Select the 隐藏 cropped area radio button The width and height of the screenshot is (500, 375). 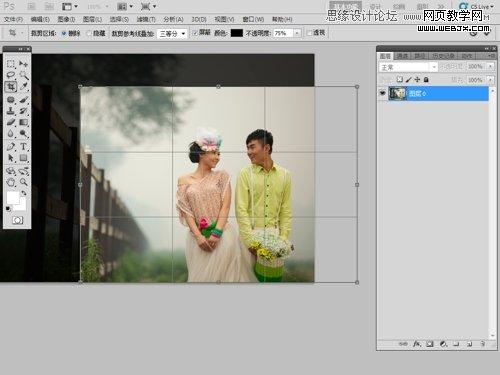coord(89,33)
